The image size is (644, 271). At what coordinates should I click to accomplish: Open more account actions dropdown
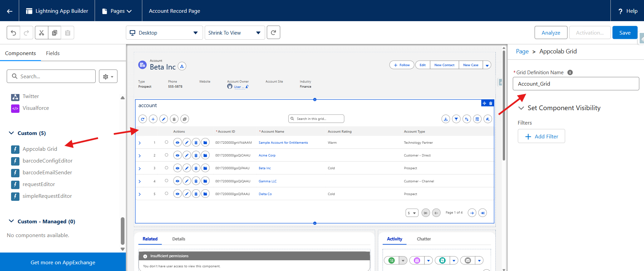[487, 65]
